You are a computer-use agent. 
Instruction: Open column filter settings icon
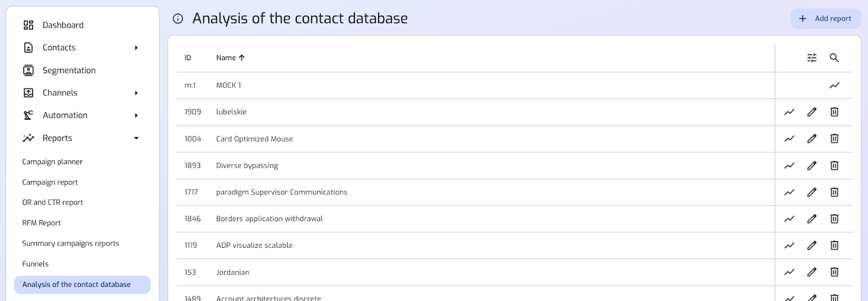(812, 58)
